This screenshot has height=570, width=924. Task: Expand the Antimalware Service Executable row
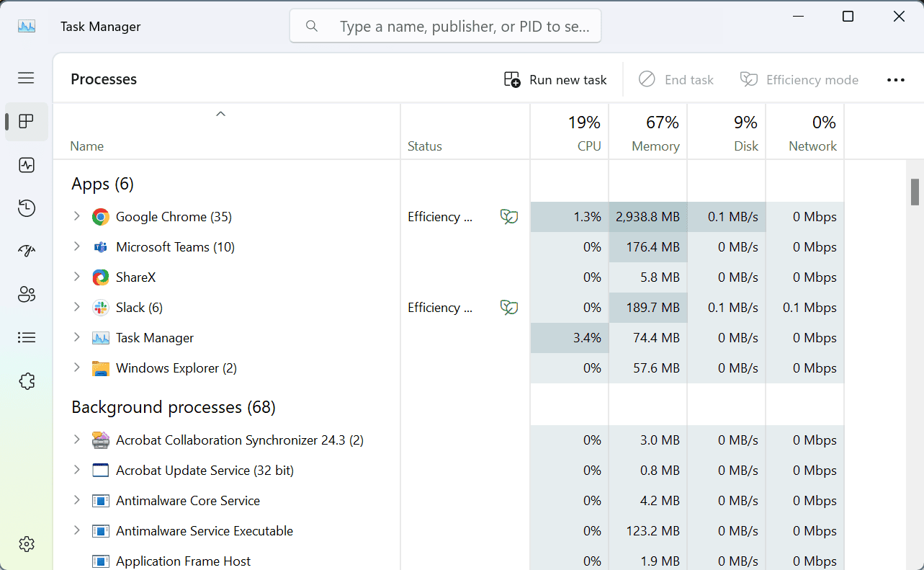point(77,530)
